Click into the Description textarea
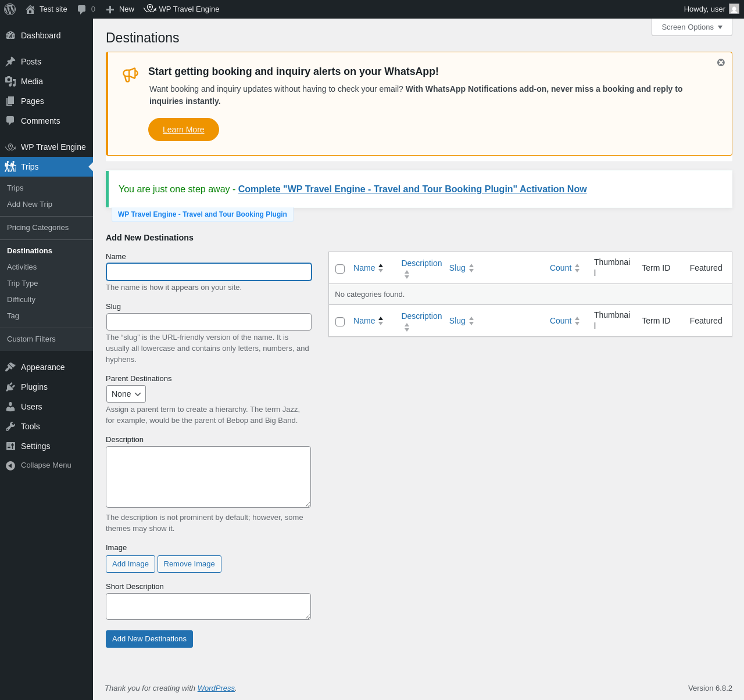The image size is (744, 700). coord(208,477)
